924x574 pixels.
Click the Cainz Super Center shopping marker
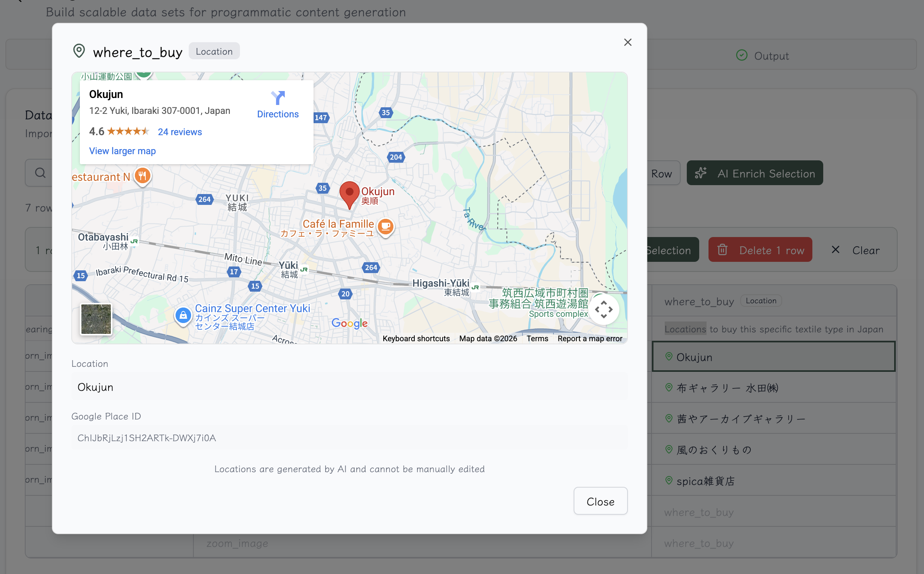click(x=183, y=316)
